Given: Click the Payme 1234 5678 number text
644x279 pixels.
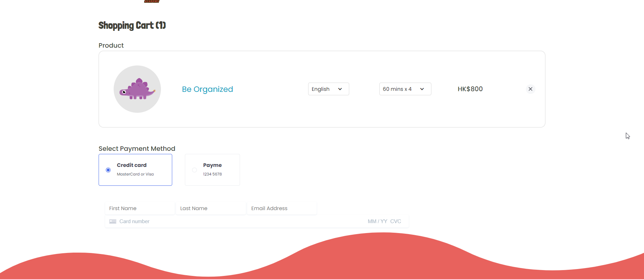Looking at the screenshot, I should [x=212, y=174].
